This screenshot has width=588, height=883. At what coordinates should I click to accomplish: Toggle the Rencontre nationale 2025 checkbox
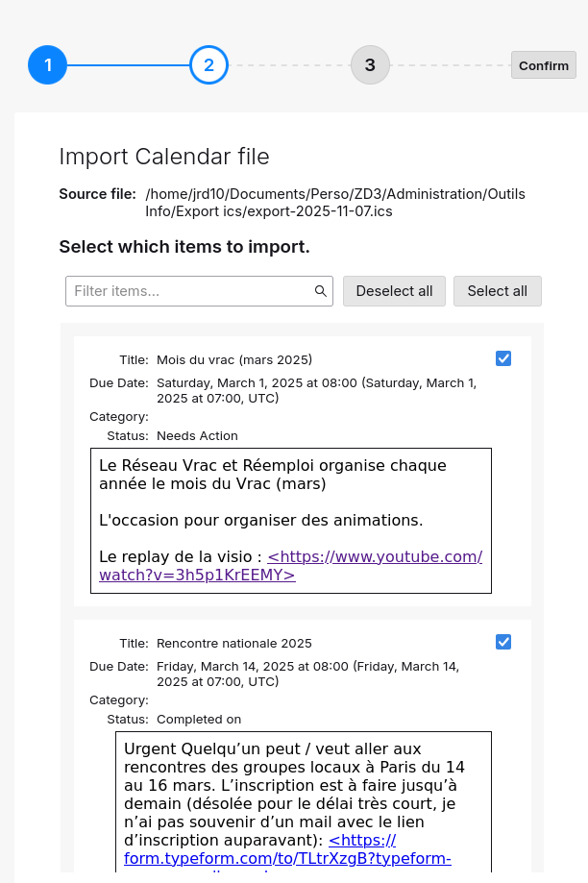[x=503, y=642]
